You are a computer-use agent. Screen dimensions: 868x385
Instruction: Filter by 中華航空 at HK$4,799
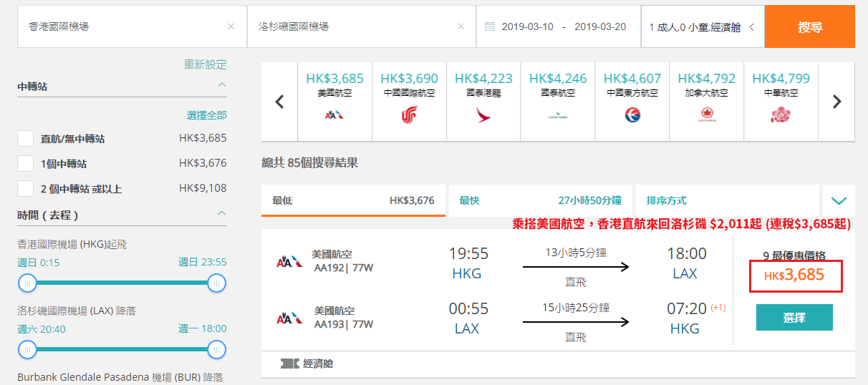tap(781, 102)
